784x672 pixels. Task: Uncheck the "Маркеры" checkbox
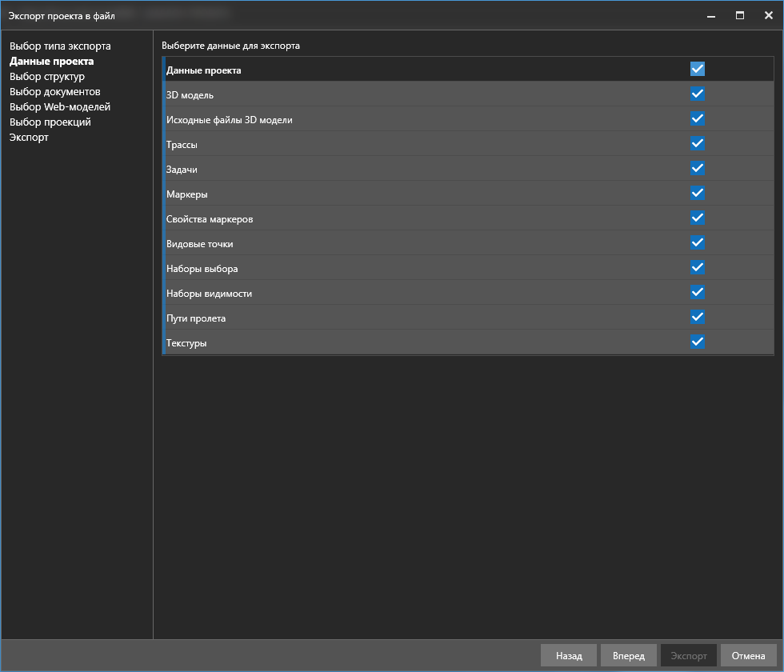(x=698, y=193)
